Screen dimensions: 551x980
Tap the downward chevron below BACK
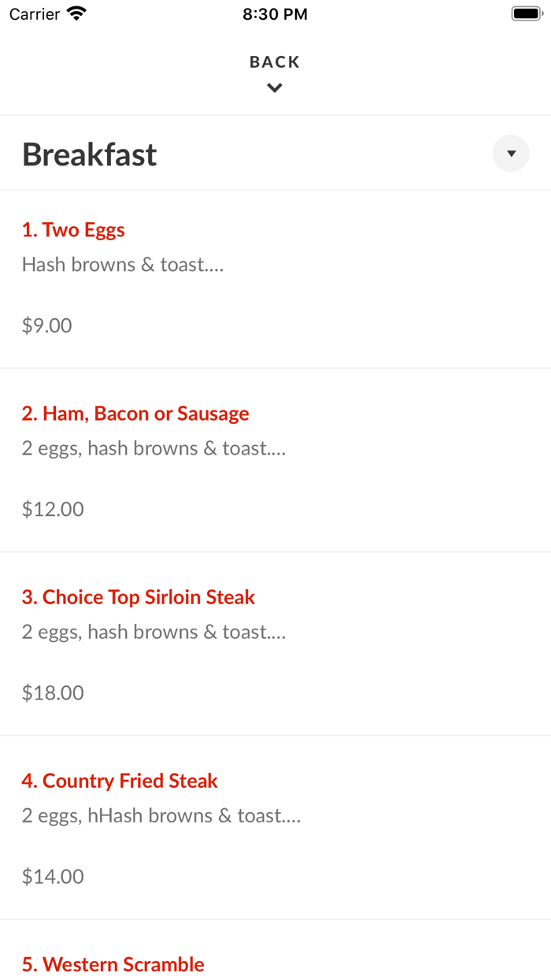click(x=275, y=88)
